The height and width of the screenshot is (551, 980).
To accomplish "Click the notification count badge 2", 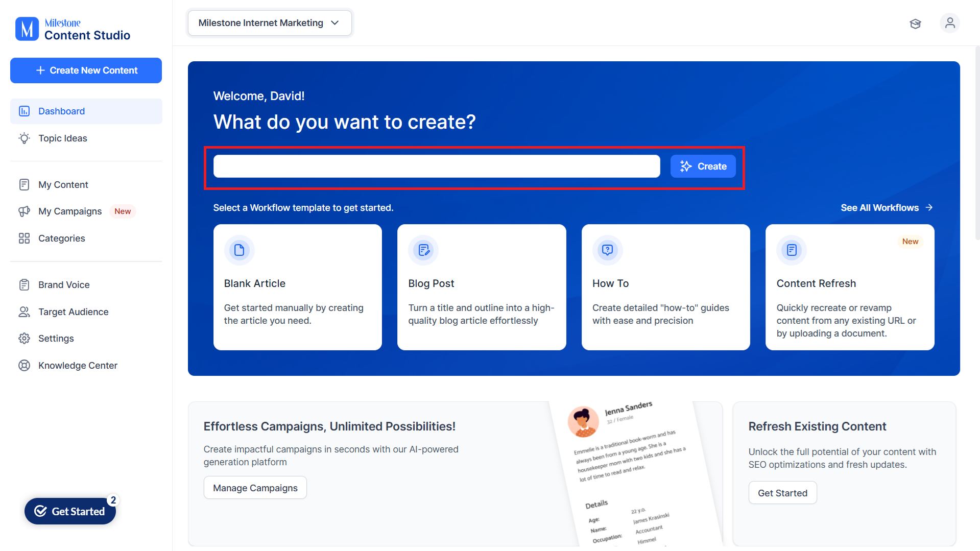I will [113, 500].
